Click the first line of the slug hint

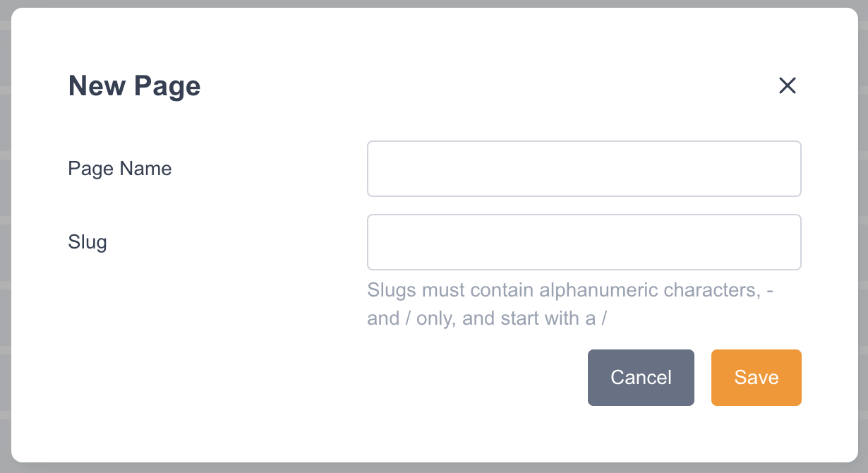(x=570, y=291)
